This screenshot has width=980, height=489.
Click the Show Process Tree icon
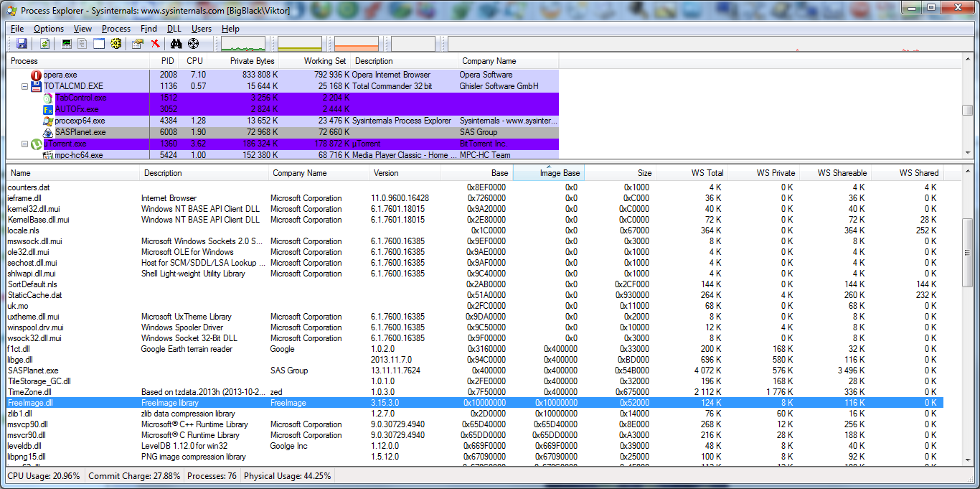point(83,44)
